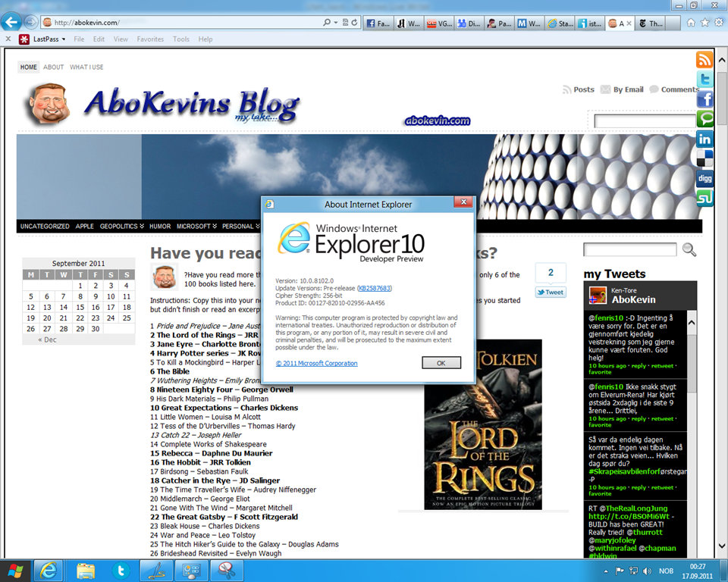This screenshot has height=582, width=728.
Task: Click OK in About Internet Explorer dialog
Action: pos(441,363)
